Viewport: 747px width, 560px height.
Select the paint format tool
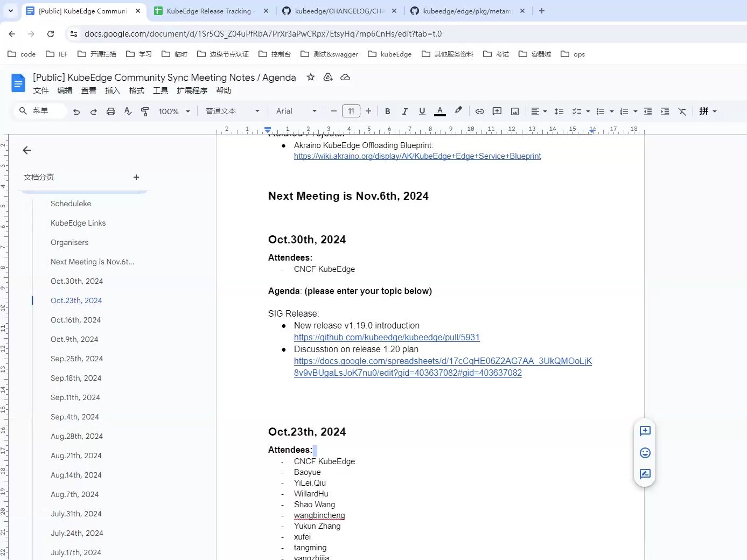[145, 111]
